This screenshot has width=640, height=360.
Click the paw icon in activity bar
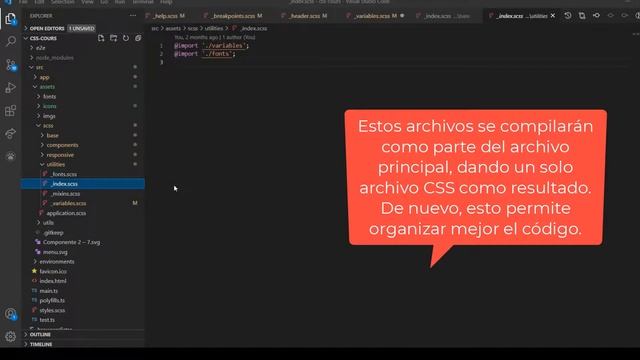(11, 156)
